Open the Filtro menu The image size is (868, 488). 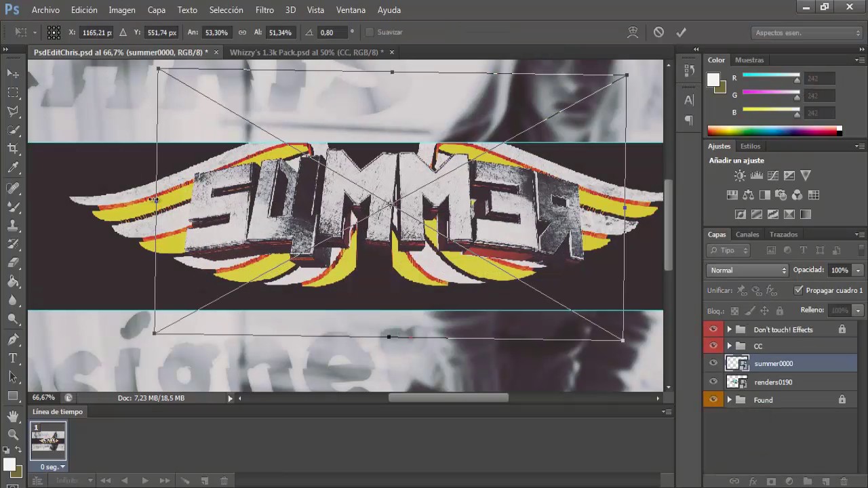point(264,10)
